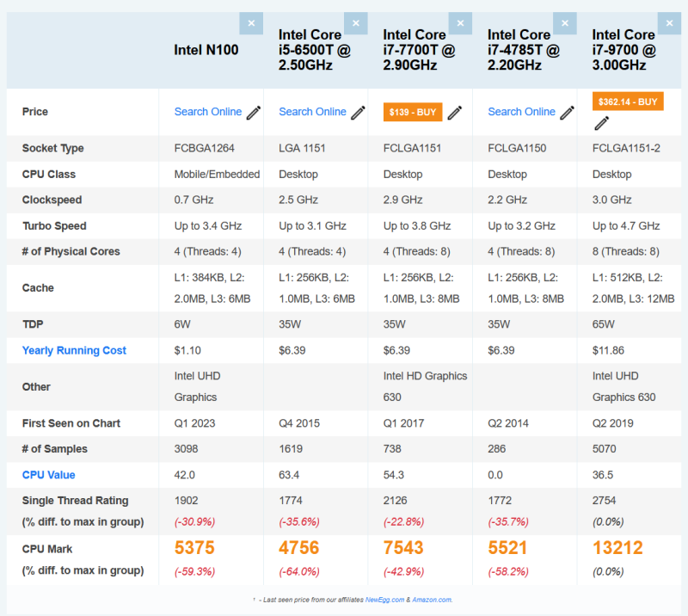Image resolution: width=688 pixels, height=616 pixels.
Task: Click the 8 (Threads: 8) cores cell
Action: click(626, 251)
